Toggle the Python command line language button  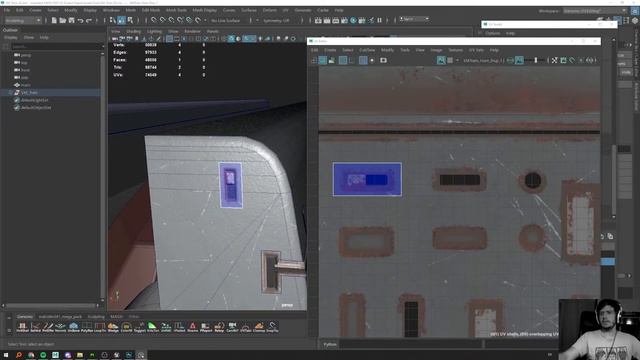[330, 344]
